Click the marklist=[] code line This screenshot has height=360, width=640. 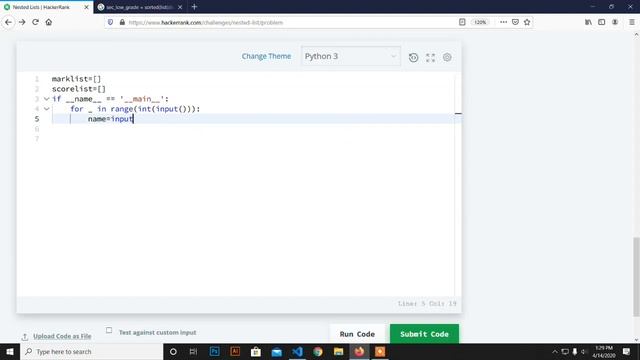[76, 79]
